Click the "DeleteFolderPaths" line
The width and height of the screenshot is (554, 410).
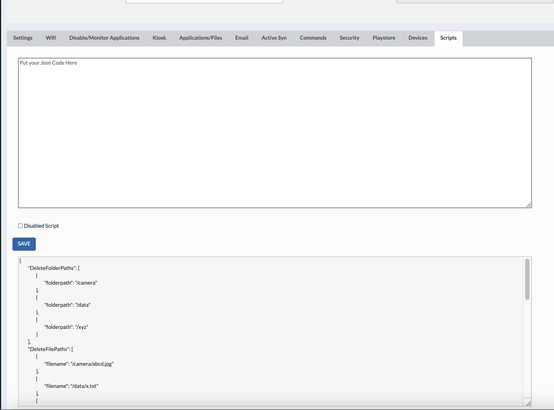54,268
